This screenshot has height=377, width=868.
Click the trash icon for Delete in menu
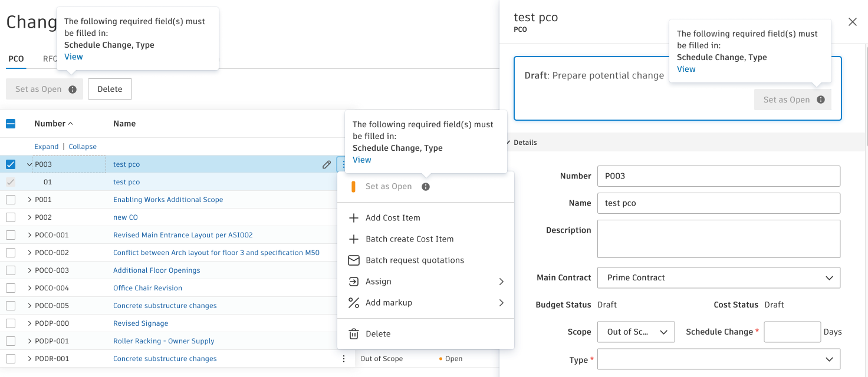tap(354, 334)
